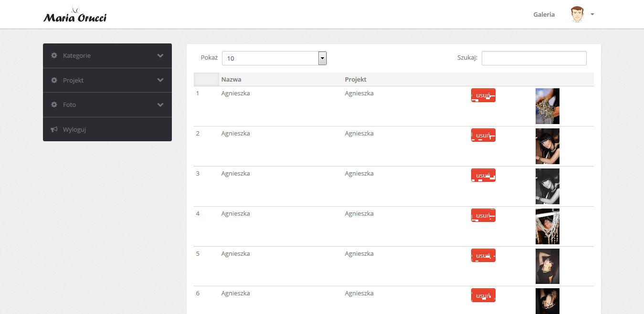Click the Maria Orucci logo
644x314 pixels.
(x=75, y=15)
